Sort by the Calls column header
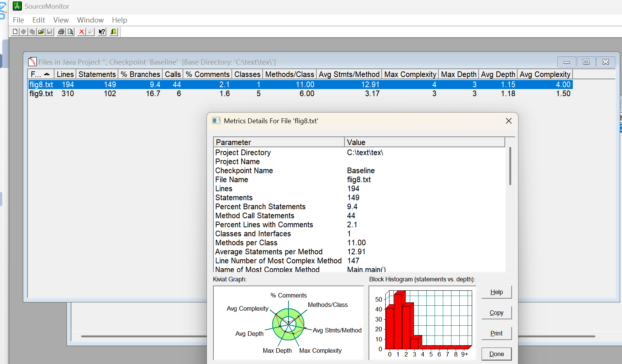The image size is (622, 364). coord(173,74)
